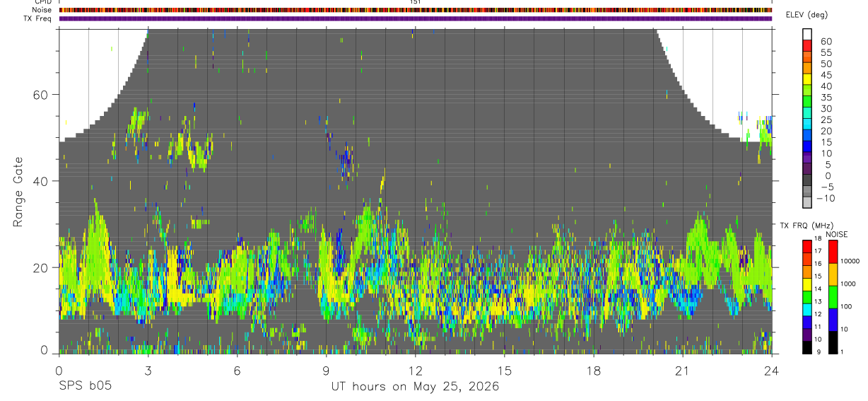Screen dimensions: 868x401
Task: Click the blue 10 noise scale segment
Action: pos(833,320)
